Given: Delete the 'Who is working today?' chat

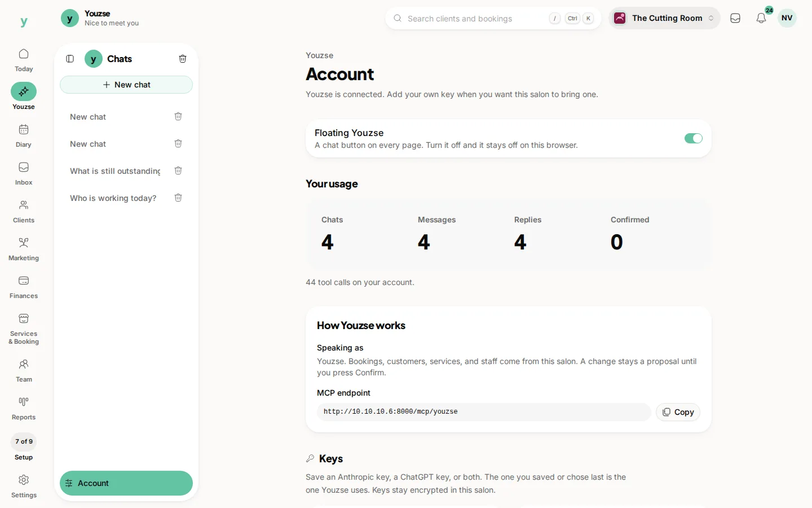Looking at the screenshot, I should click(178, 198).
